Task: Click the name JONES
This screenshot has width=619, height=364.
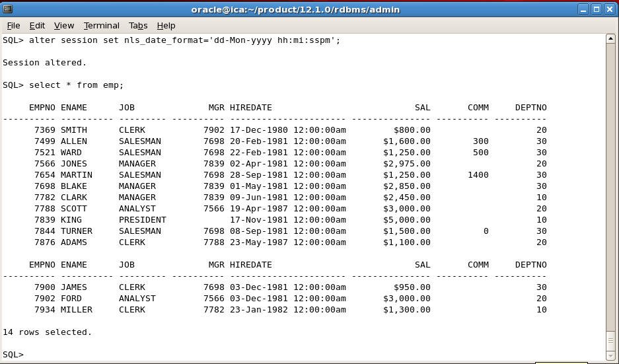Action: (74, 164)
